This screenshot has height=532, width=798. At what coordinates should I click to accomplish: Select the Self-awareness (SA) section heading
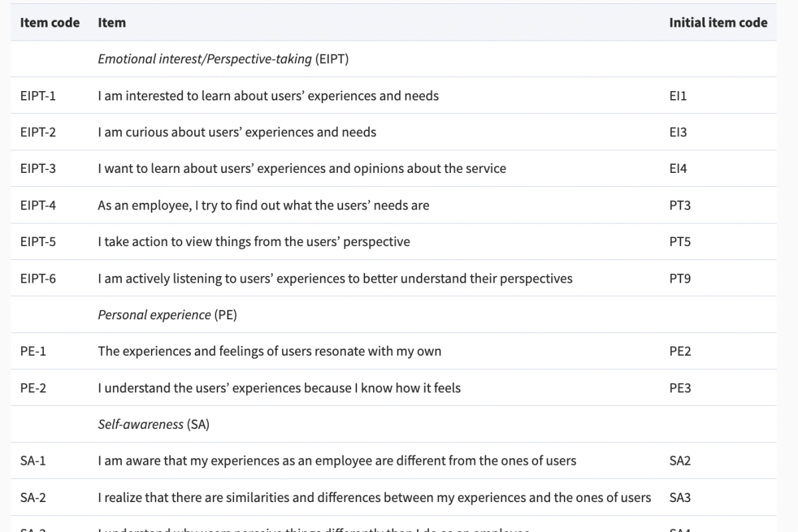point(154,424)
